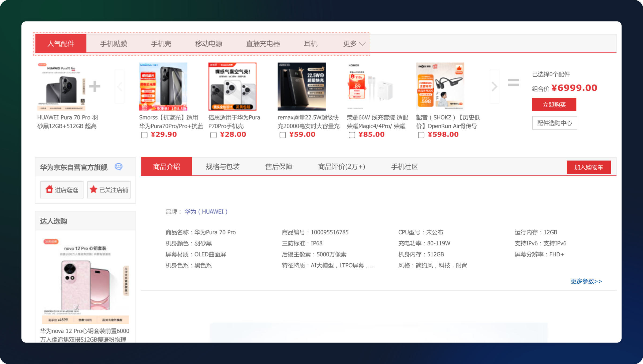643x364 pixels.
Task: Click the HUAWEI Pura 70 Pro product thumbnail
Action: (x=61, y=86)
